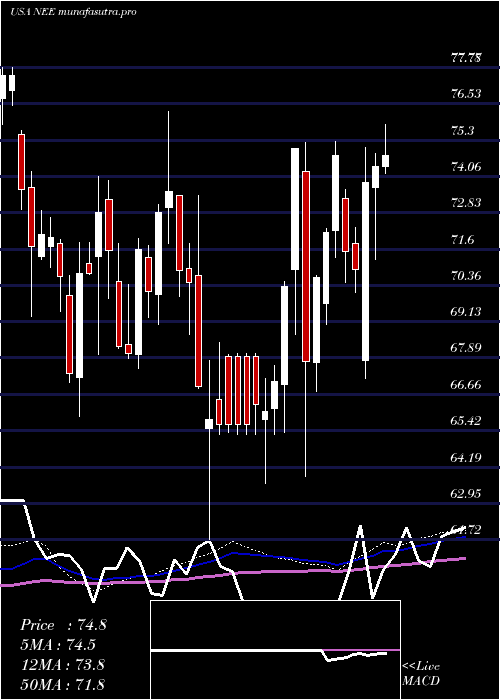
Task: Click the '5MA : 74.5' readout
Action: click(58, 645)
